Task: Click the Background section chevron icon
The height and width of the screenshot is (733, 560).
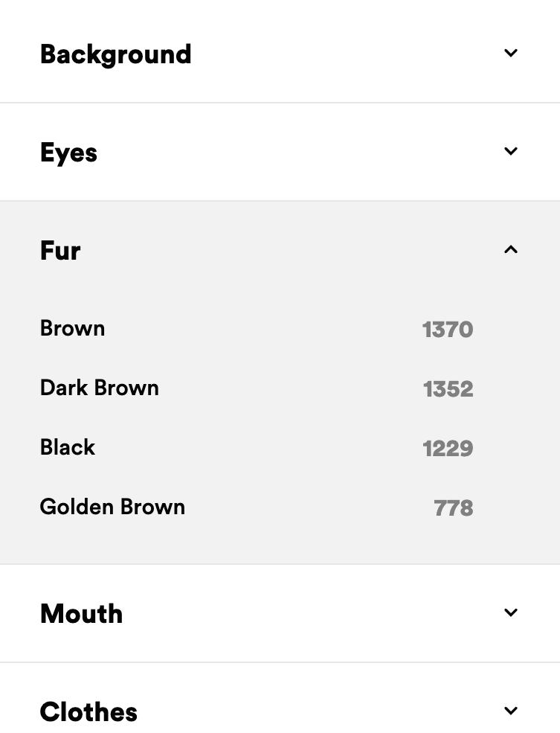Action: [x=511, y=53]
